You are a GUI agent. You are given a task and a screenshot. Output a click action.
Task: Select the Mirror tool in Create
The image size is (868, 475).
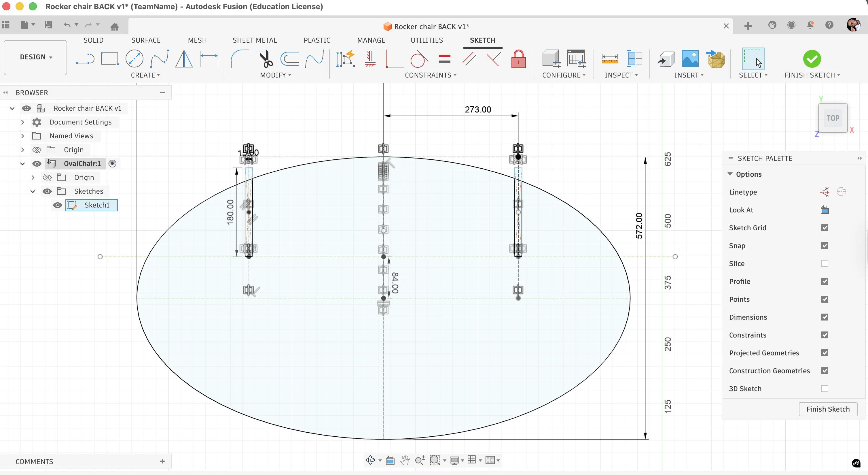point(184,59)
